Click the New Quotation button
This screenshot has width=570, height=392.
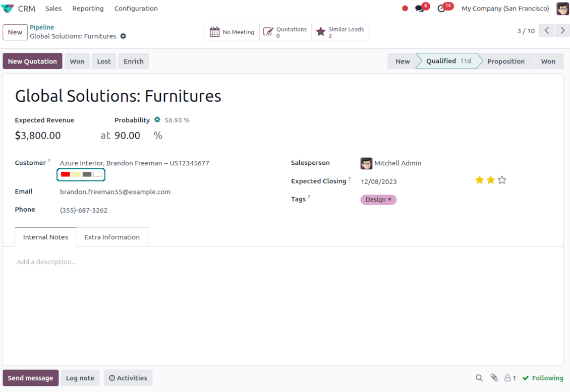tap(32, 61)
